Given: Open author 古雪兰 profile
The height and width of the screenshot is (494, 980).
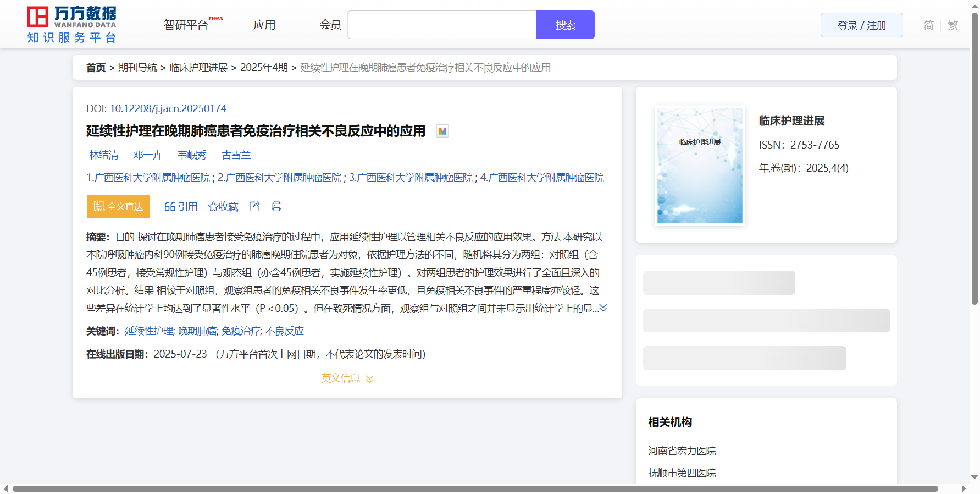Looking at the screenshot, I should tap(236, 155).
